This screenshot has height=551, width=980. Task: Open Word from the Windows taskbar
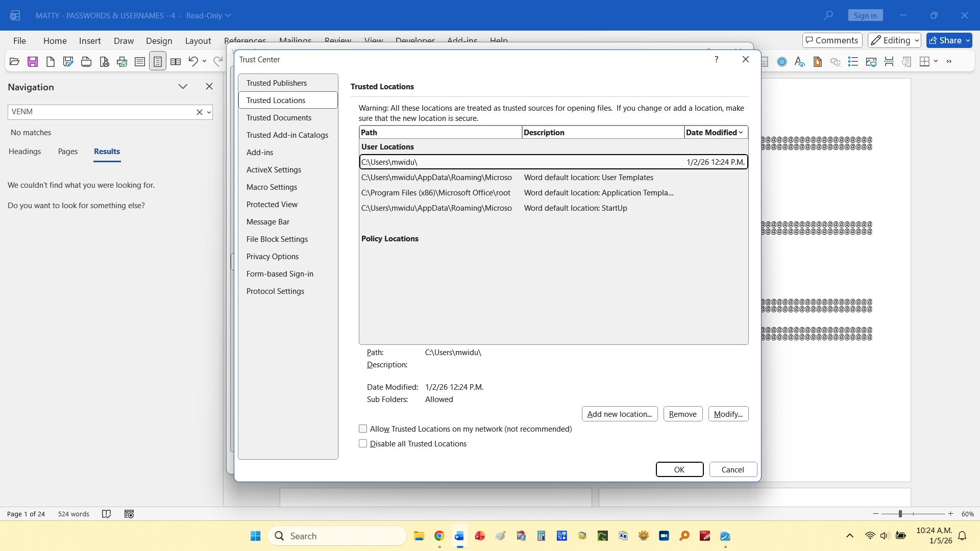459,536
